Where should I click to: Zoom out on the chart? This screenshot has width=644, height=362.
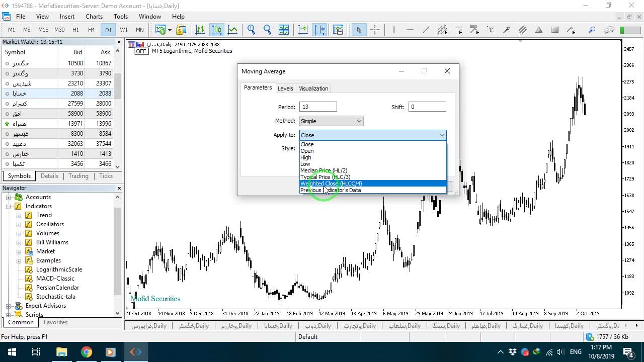click(x=268, y=30)
